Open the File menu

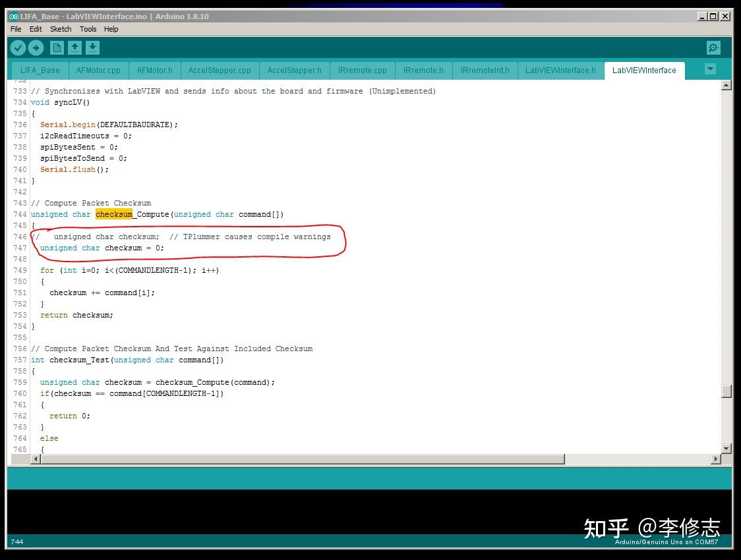coord(15,29)
